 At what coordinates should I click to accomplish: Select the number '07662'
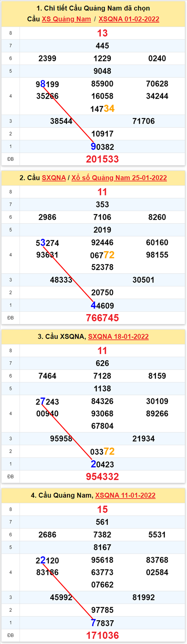[x=102, y=585]
